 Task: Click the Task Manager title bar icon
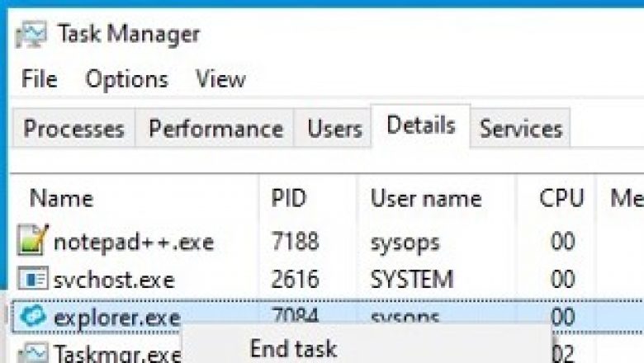click(x=32, y=35)
